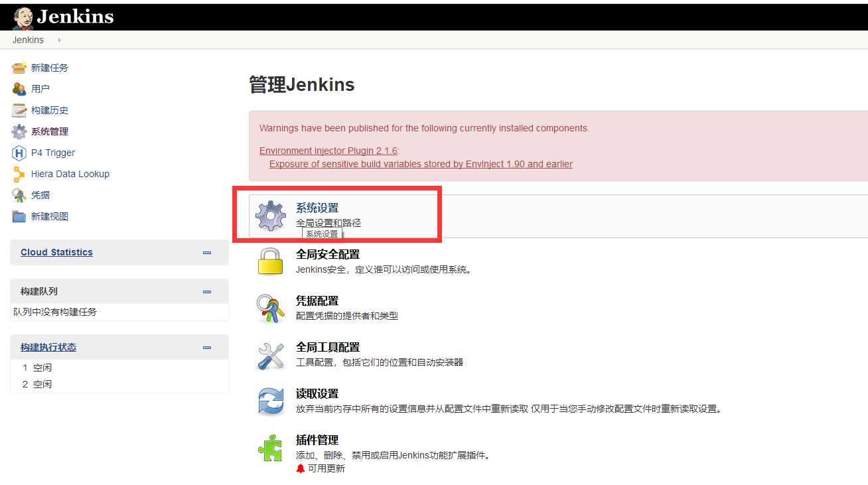
Task: Open the 用户 sidebar link
Action: [x=40, y=89]
